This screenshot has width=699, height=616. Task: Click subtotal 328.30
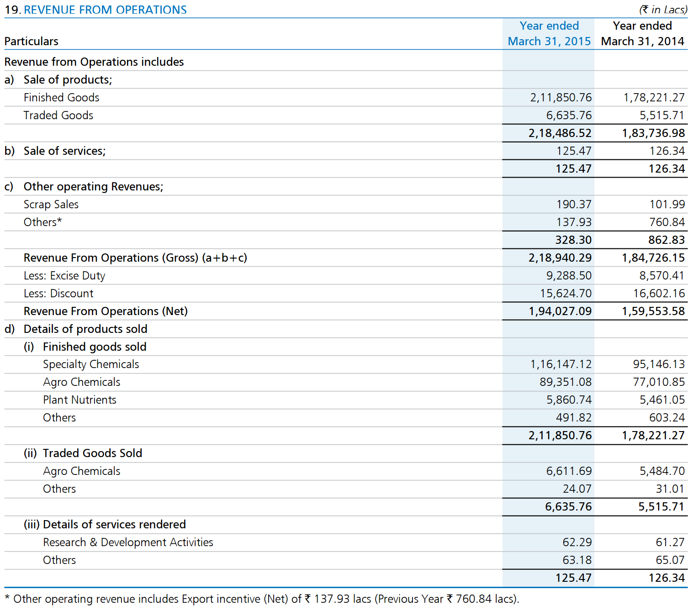coord(573,240)
